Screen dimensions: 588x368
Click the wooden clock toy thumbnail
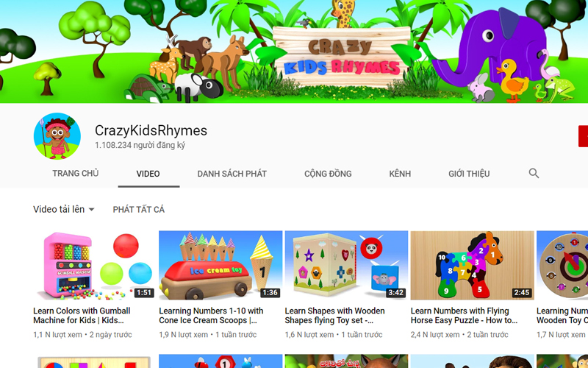562,265
